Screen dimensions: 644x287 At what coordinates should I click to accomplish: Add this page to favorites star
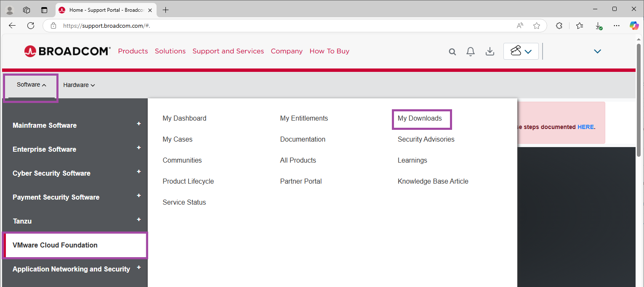(x=537, y=26)
